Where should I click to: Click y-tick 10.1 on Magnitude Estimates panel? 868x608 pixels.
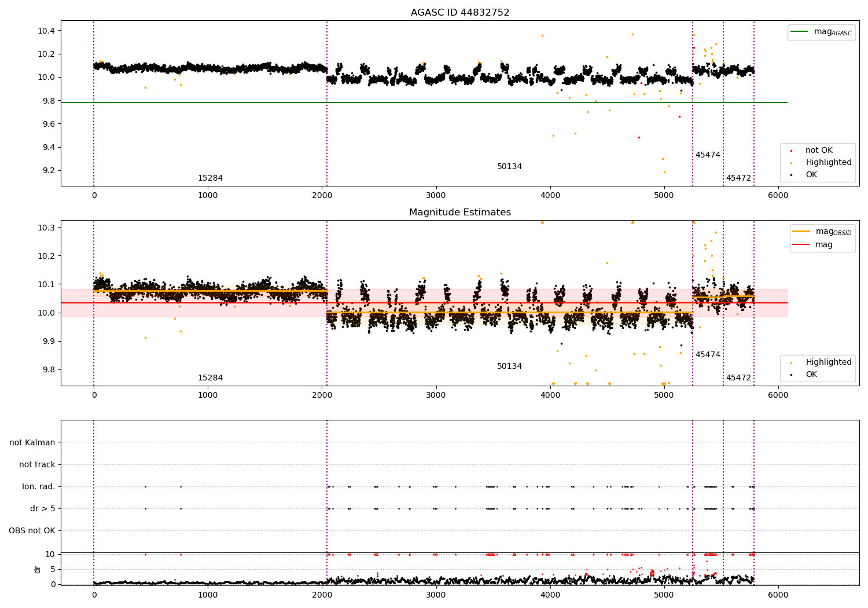[x=46, y=284]
